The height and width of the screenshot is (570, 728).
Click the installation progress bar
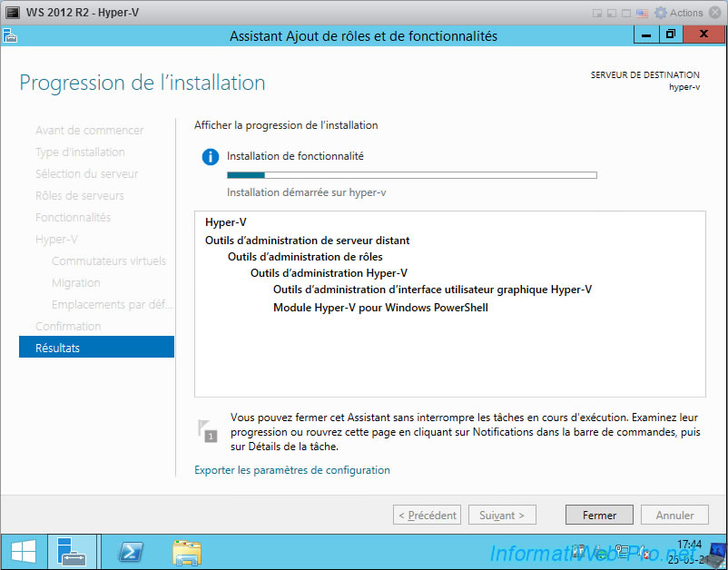pyautogui.click(x=412, y=175)
